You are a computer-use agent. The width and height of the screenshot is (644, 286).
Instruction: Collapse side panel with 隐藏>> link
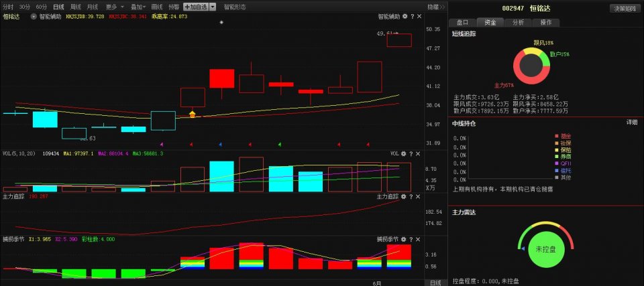(x=436, y=7)
